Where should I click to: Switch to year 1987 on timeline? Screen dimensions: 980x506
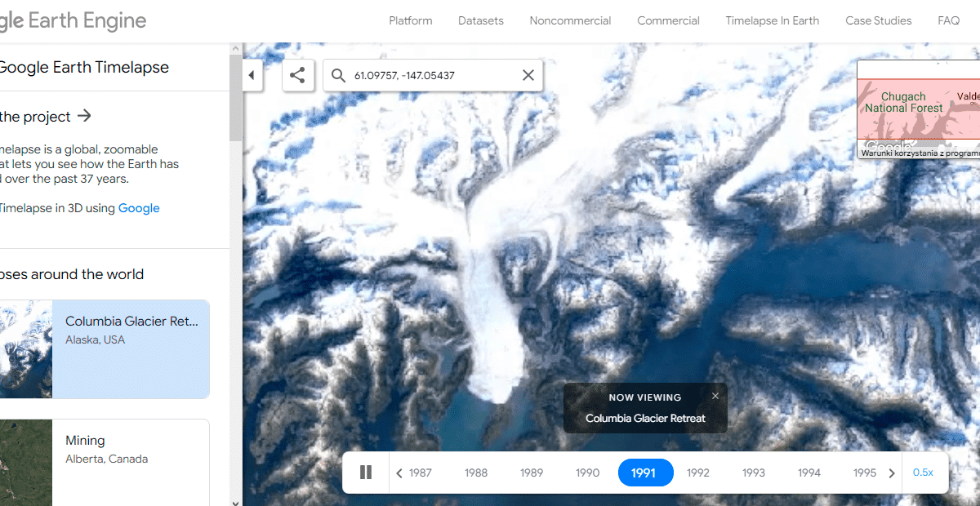(421, 473)
